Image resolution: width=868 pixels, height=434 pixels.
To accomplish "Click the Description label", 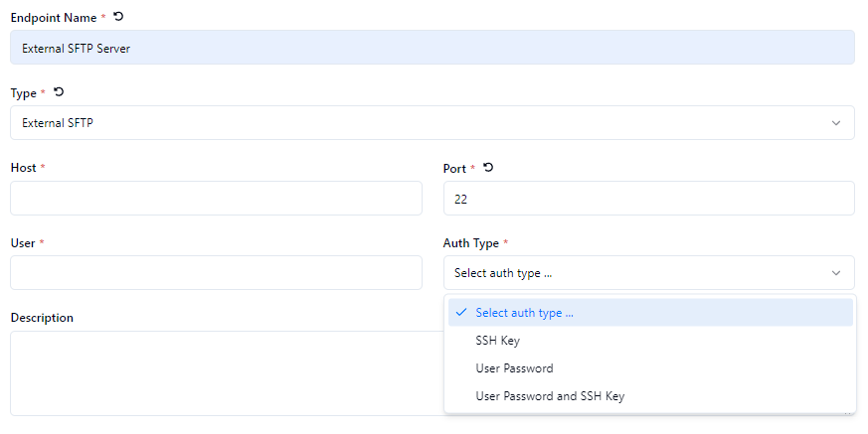I will tap(42, 318).
